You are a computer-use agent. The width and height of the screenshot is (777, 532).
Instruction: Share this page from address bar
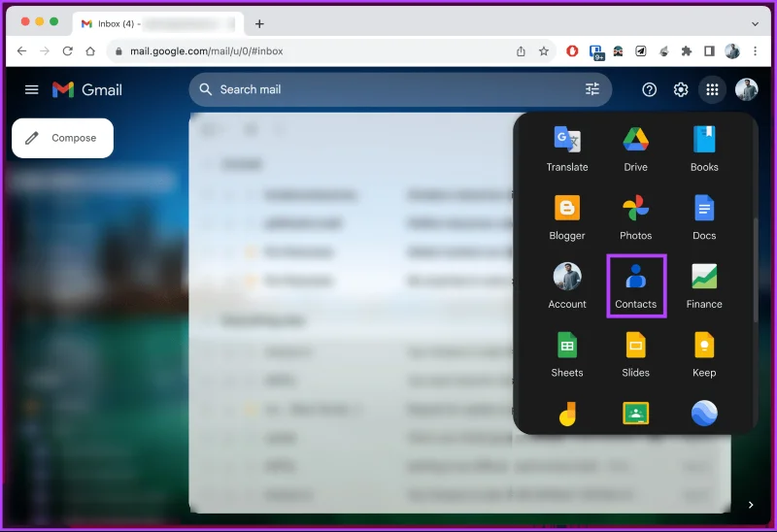521,51
